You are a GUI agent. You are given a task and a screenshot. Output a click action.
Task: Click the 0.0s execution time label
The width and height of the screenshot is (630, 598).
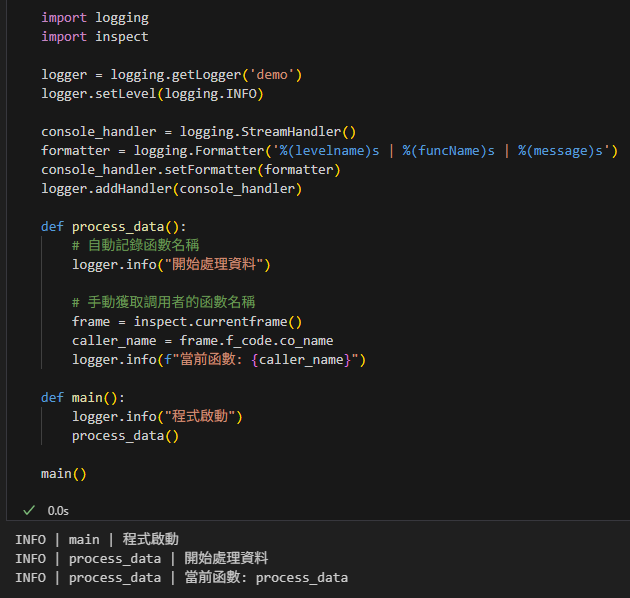58,510
